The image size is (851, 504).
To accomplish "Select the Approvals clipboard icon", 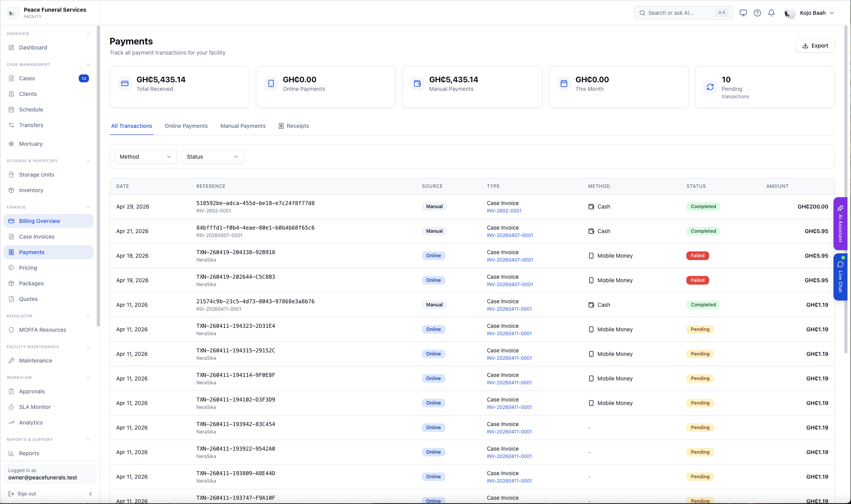I will 11,391.
